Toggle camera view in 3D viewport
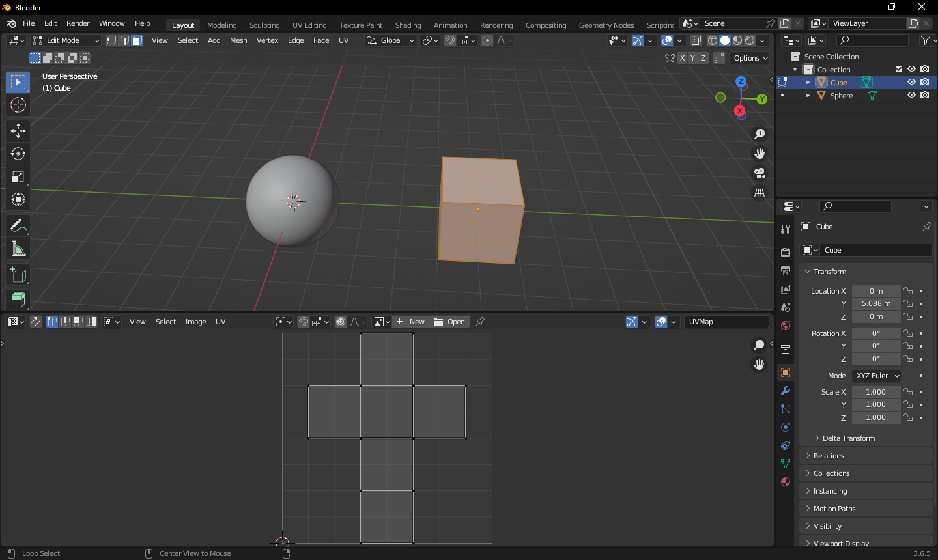This screenshot has width=938, height=560. point(760,173)
